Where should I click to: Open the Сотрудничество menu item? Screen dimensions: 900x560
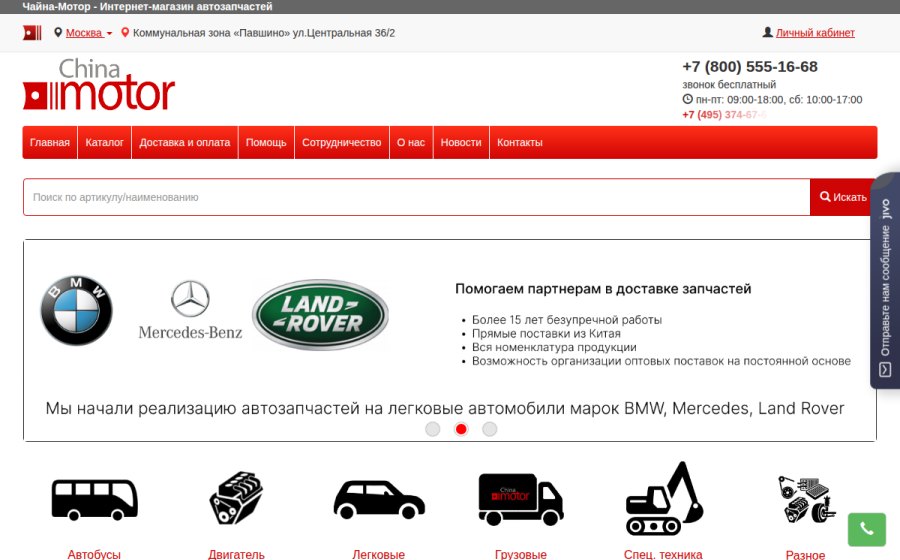(x=342, y=142)
